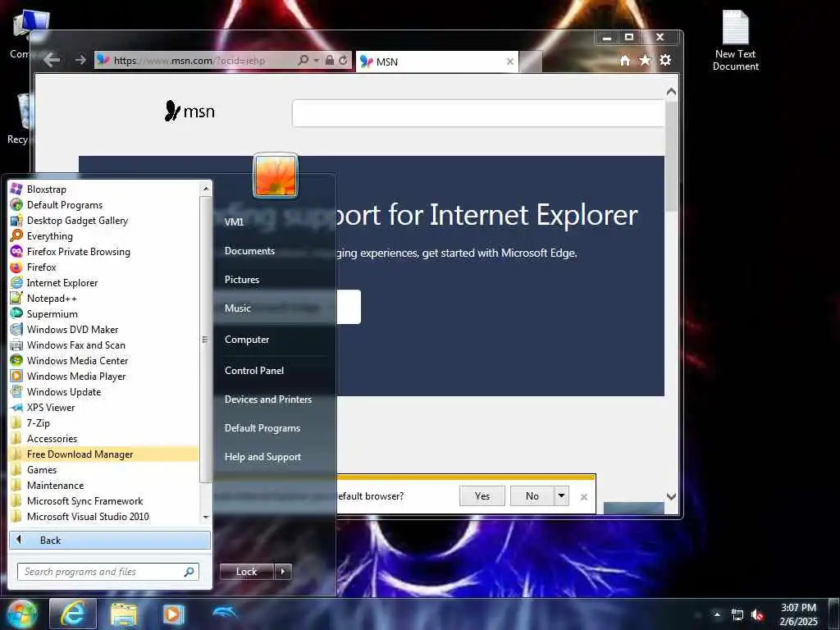This screenshot has height=630, width=840.
Task: Close the MSN tab
Action: [509, 62]
